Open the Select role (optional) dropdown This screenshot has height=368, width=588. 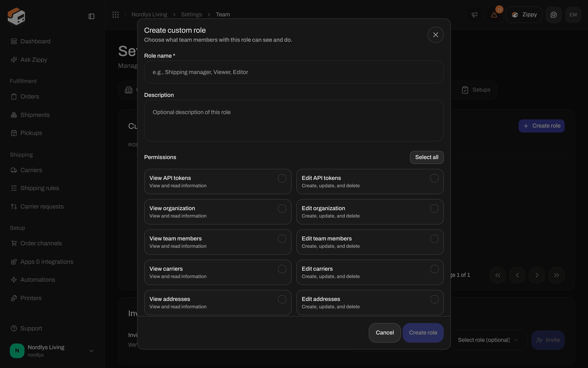click(489, 340)
